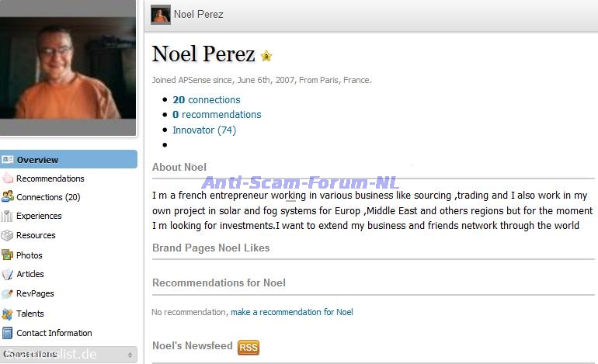Click the Contact Information book icon
This screenshot has height=364, width=598.
[8, 333]
